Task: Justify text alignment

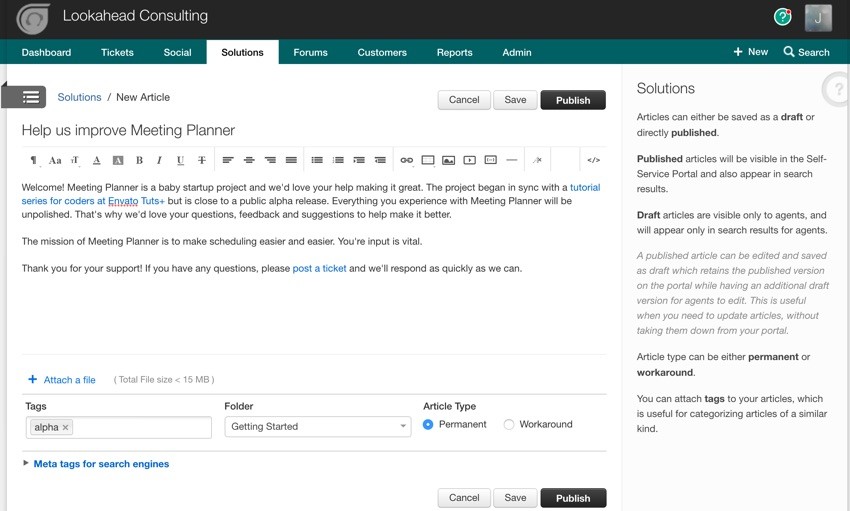Action: pos(291,160)
